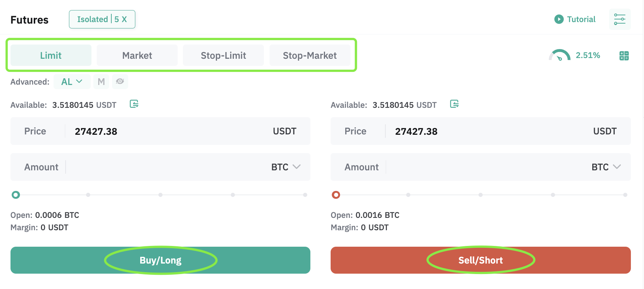This screenshot has height=289, width=644.
Task: Open transfer icon beside right Available balance
Action: 454,104
